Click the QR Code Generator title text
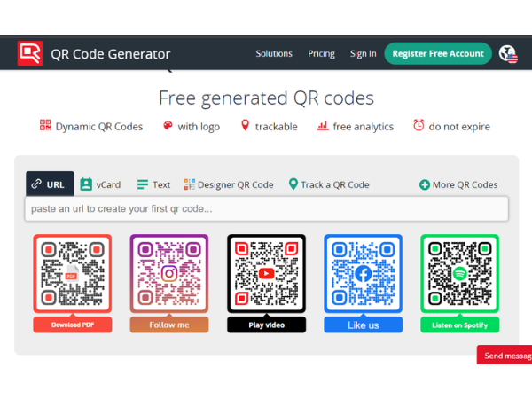 111,54
